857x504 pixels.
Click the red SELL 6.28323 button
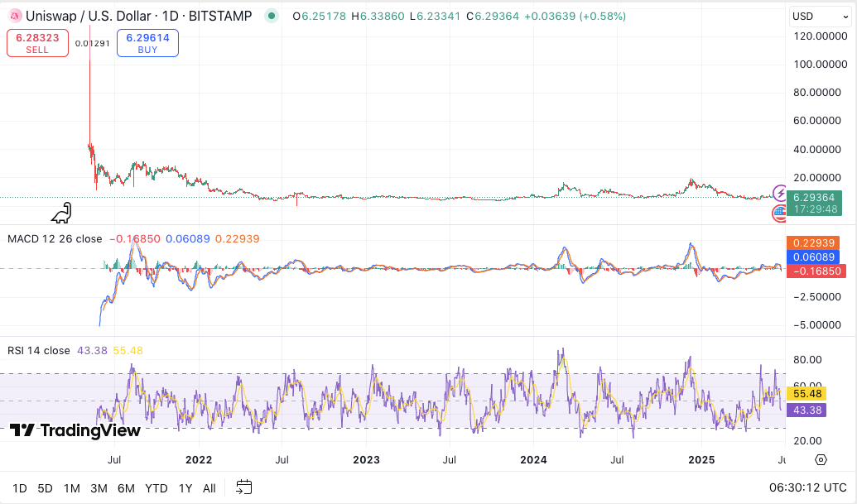point(38,43)
